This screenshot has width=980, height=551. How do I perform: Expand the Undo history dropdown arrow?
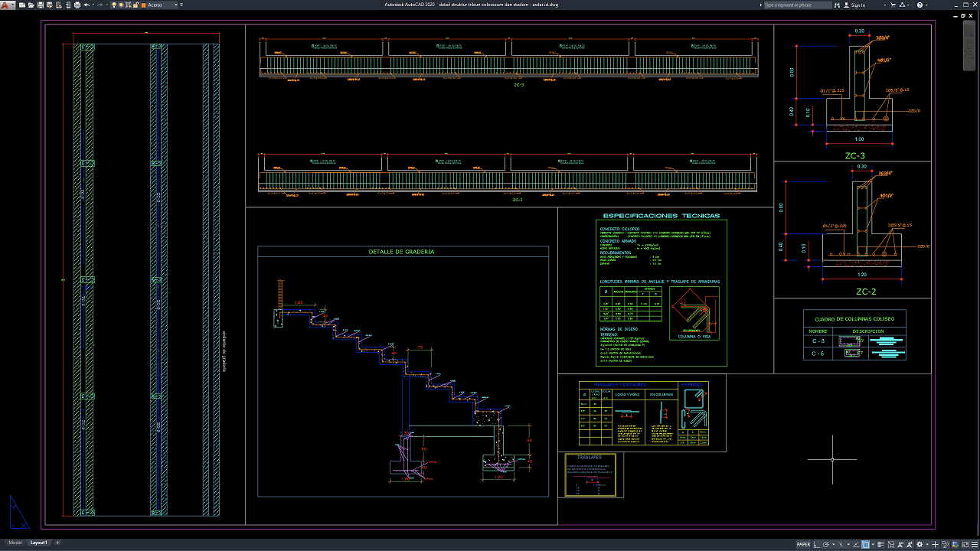(93, 5)
